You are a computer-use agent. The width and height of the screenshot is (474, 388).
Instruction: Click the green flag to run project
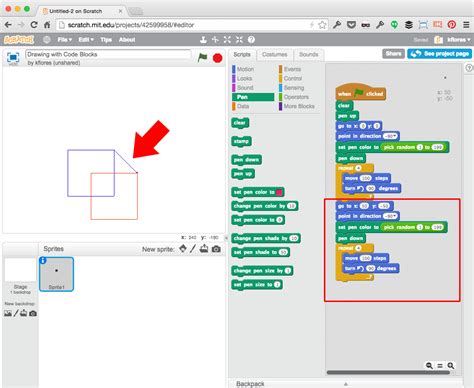(x=202, y=58)
